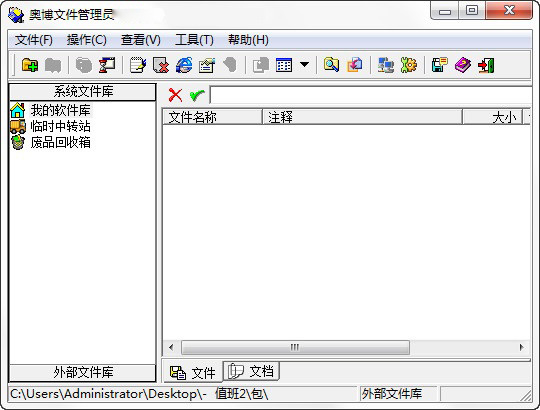Click the notepad with pencil edit icon

point(138,65)
